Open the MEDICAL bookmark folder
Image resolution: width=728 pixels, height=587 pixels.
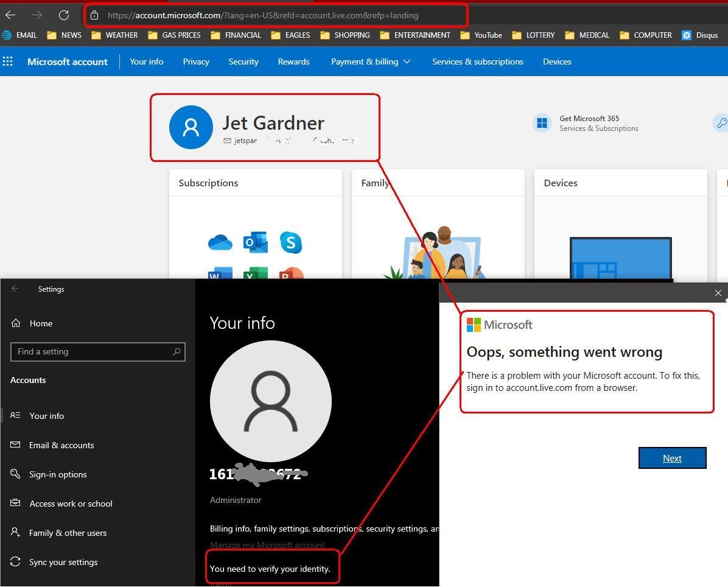[x=587, y=35]
